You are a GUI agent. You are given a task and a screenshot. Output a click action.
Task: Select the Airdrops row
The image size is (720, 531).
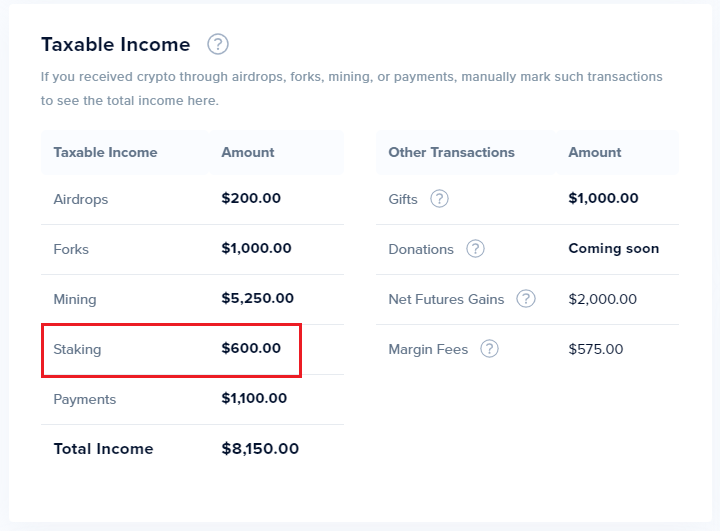[192, 199]
